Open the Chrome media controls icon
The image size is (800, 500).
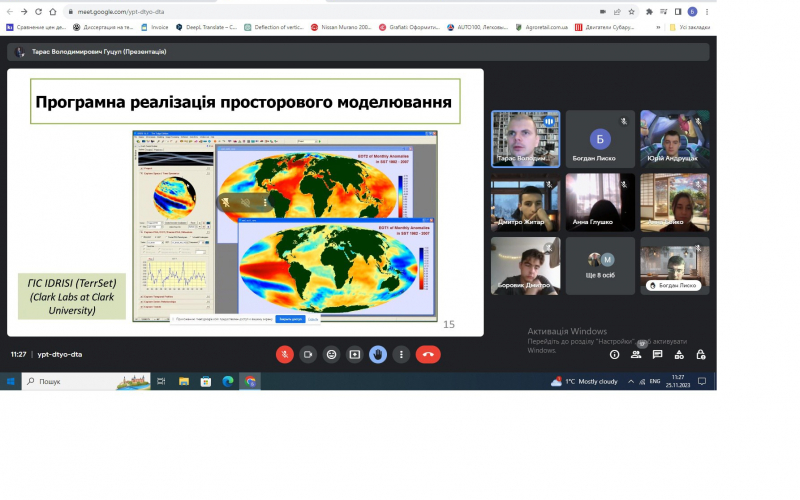coord(663,11)
